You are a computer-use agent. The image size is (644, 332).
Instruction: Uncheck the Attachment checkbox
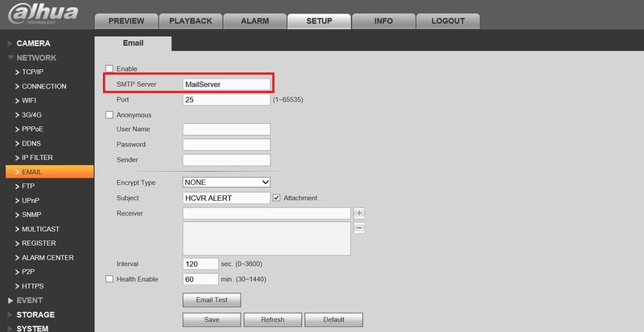pos(277,198)
